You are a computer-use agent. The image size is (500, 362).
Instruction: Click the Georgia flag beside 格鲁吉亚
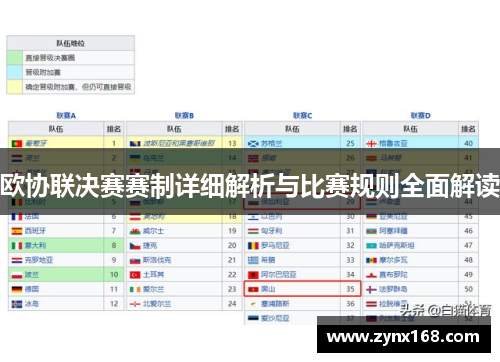(x=371, y=144)
